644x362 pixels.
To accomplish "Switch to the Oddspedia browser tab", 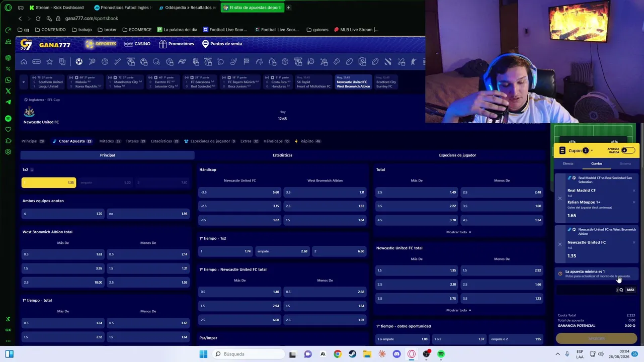I will (187, 8).
